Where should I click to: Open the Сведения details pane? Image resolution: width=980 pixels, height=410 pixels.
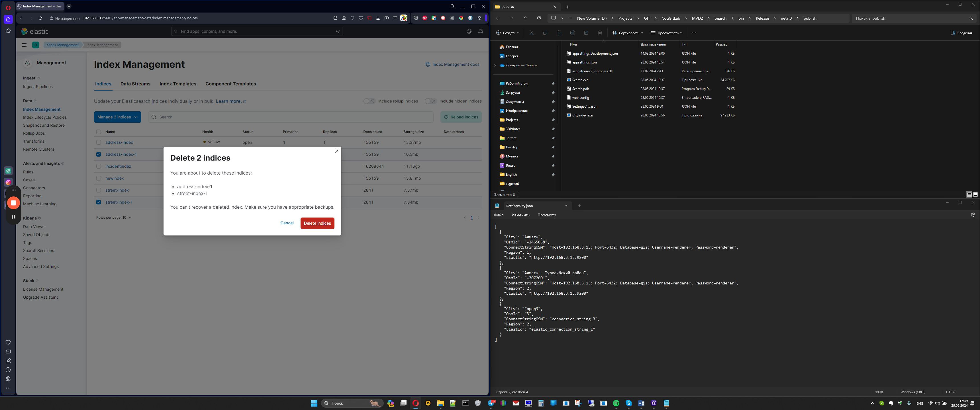click(x=961, y=33)
